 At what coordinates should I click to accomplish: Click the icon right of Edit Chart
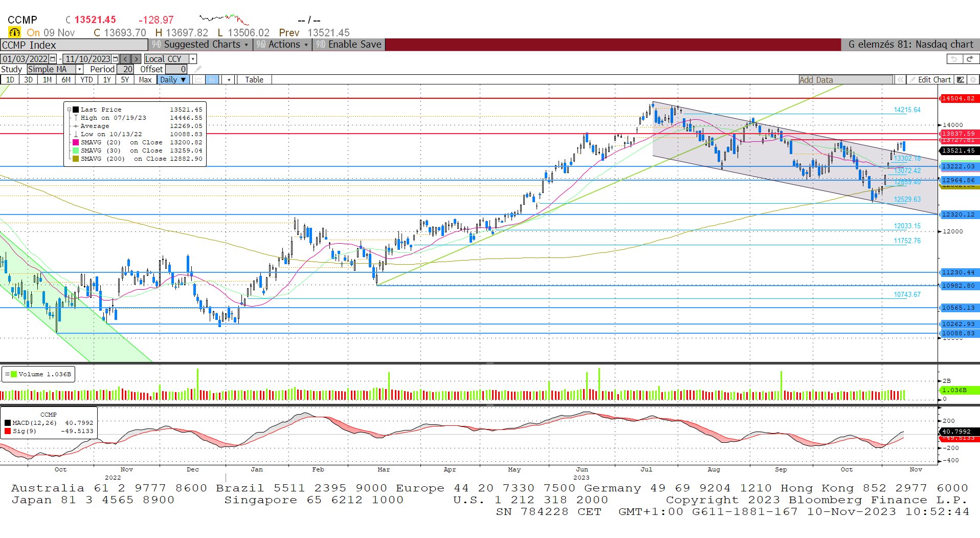961,80
